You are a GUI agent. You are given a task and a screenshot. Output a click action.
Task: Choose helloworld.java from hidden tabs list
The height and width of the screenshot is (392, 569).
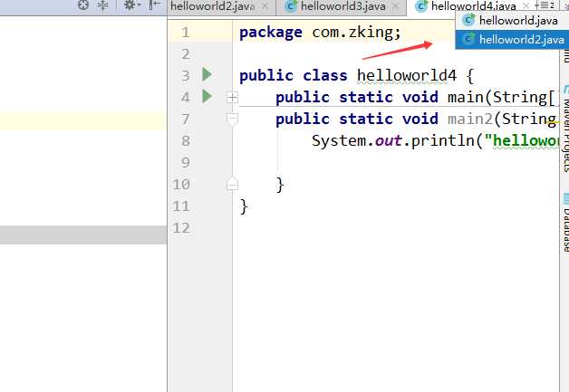(x=512, y=20)
